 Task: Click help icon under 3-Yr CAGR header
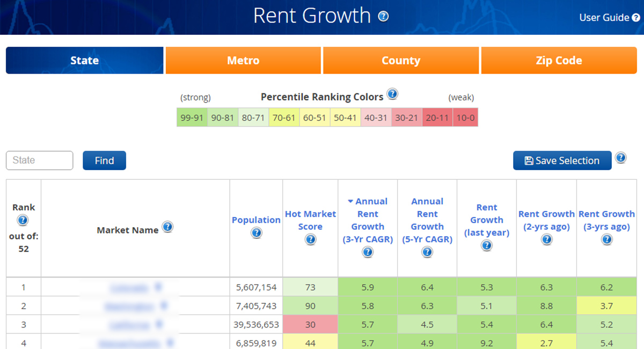click(368, 252)
